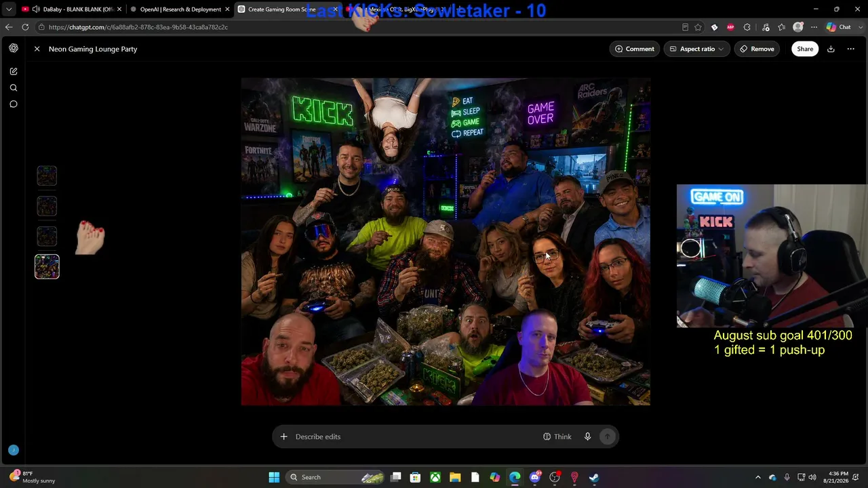Bookmark this page with the star icon
The width and height of the screenshot is (868, 488).
(x=698, y=27)
